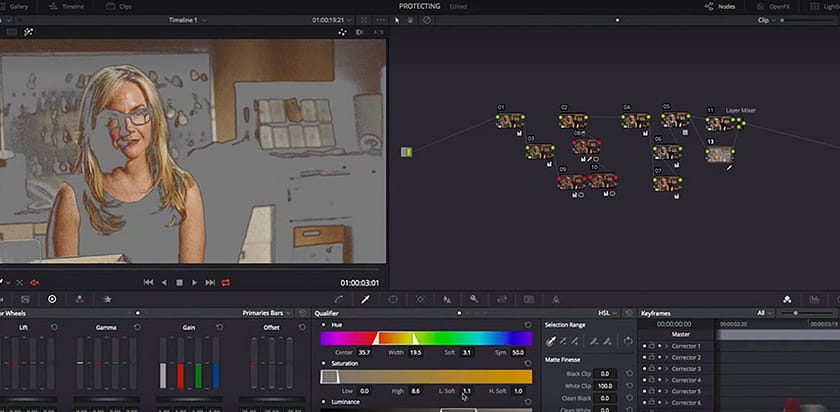Jump to the last frame

(x=210, y=282)
